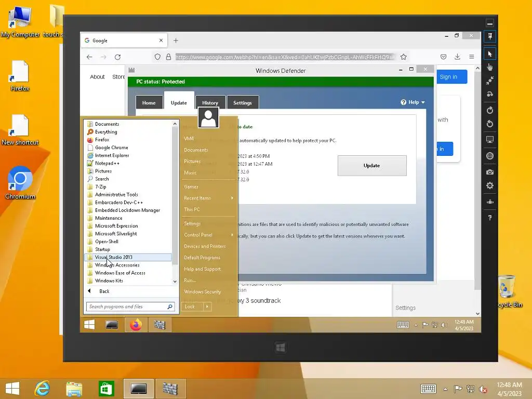Open Firefox hamburger application menu

(472, 57)
